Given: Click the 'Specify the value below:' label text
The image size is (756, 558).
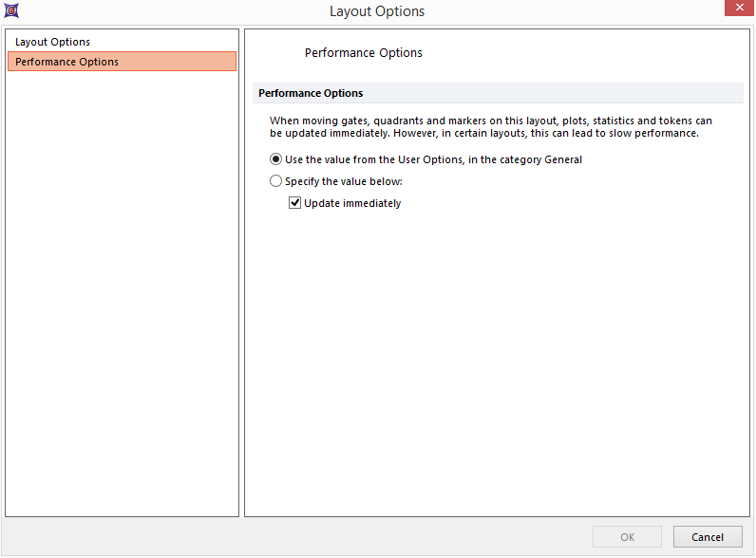Looking at the screenshot, I should 344,181.
